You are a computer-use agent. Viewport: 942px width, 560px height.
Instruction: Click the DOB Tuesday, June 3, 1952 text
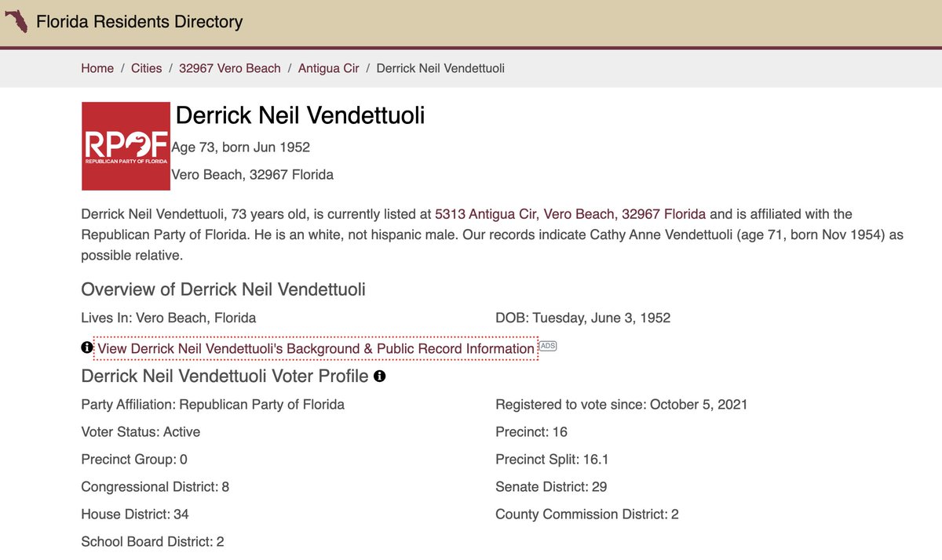tap(582, 318)
